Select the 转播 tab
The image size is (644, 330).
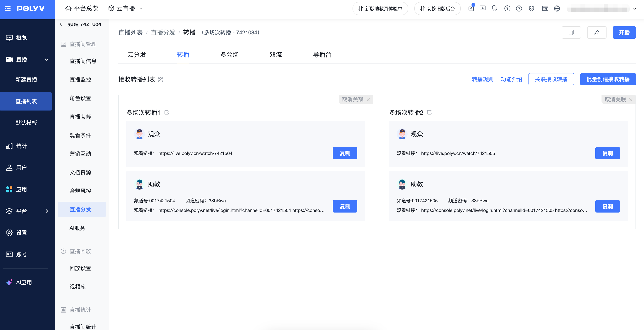pyautogui.click(x=183, y=54)
